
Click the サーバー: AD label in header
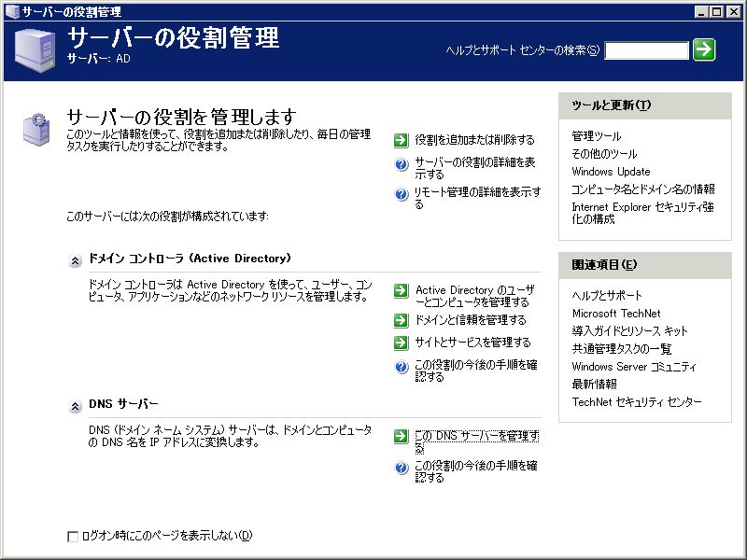[x=99, y=59]
